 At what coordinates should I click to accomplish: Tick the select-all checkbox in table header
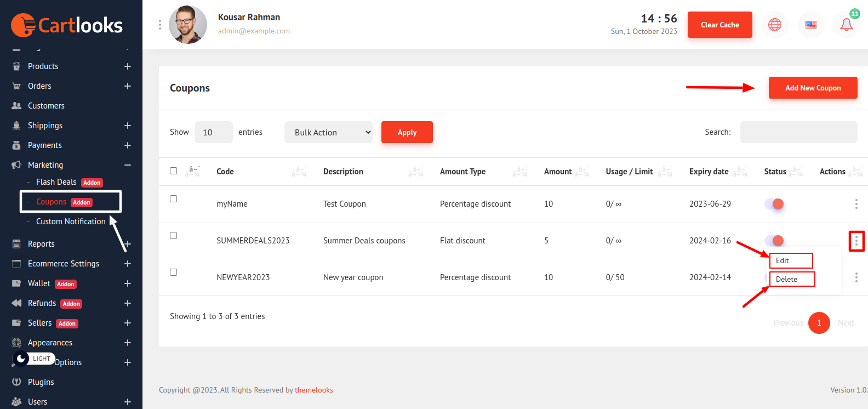click(x=174, y=171)
